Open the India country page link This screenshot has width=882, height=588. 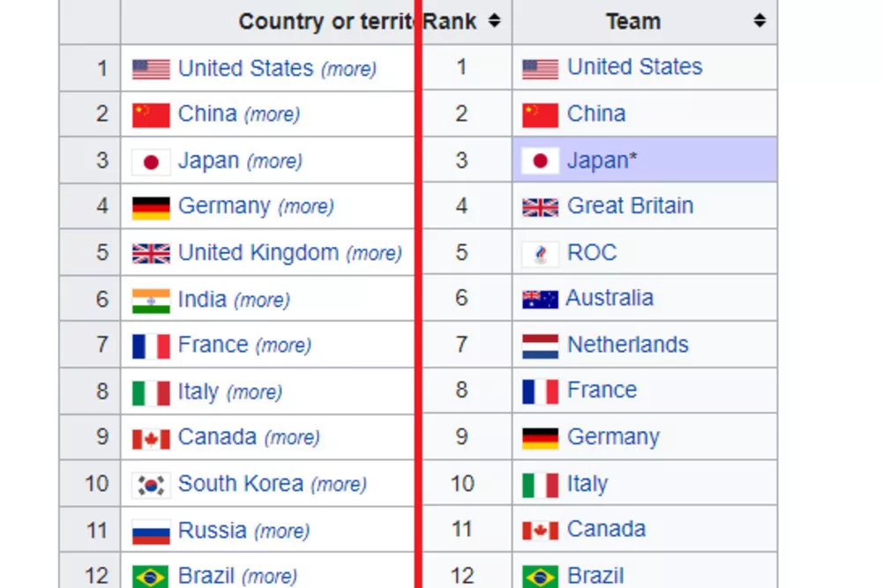point(202,299)
